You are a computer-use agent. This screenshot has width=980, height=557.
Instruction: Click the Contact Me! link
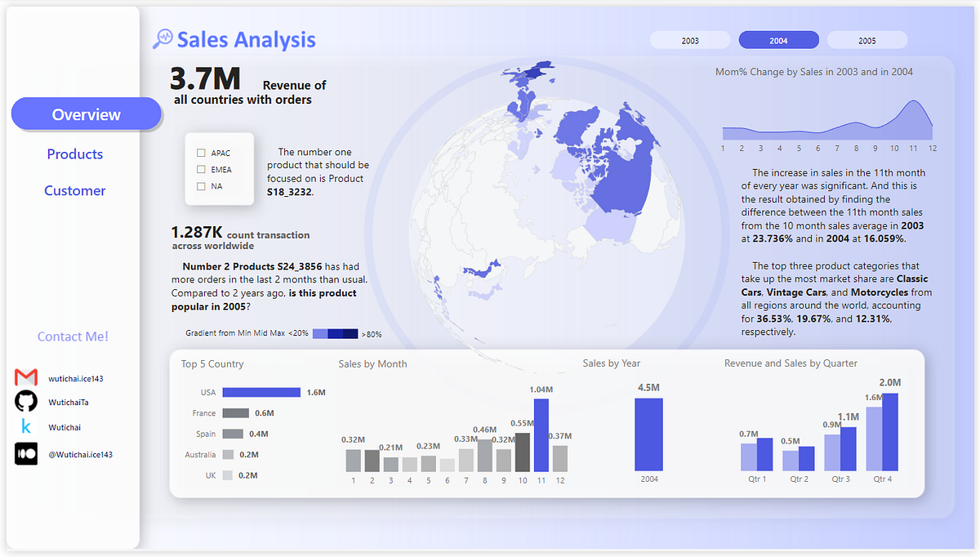tap(73, 336)
